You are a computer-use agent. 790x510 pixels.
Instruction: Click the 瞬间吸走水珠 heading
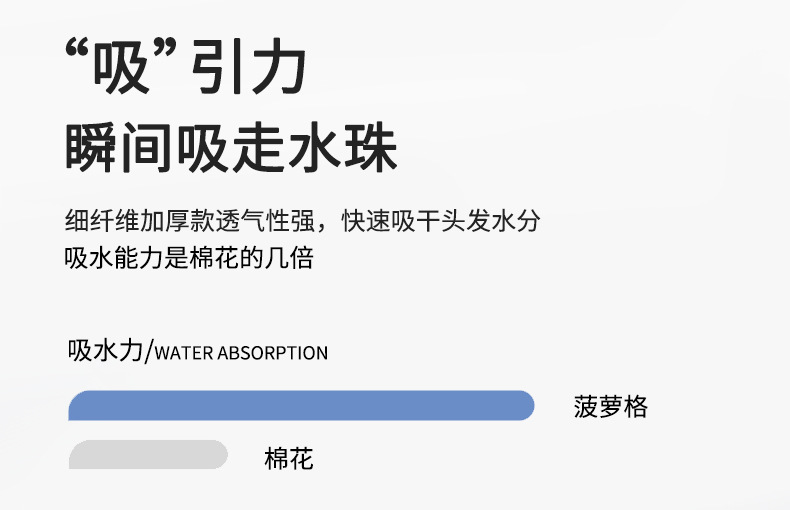tap(231, 149)
